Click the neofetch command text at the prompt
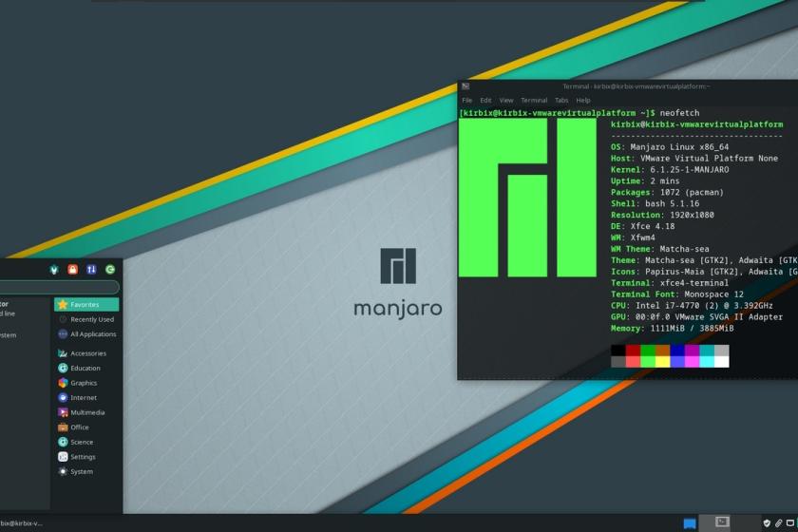This screenshot has width=798, height=532. point(679,113)
